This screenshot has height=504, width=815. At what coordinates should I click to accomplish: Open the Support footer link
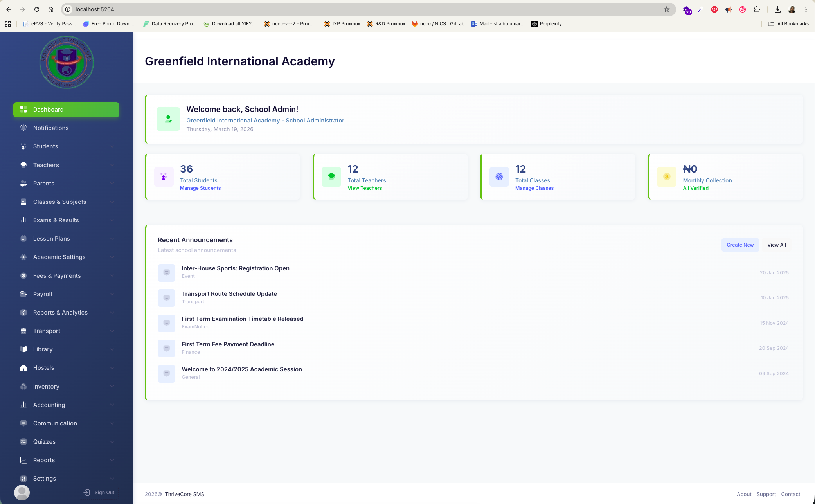[766, 494]
